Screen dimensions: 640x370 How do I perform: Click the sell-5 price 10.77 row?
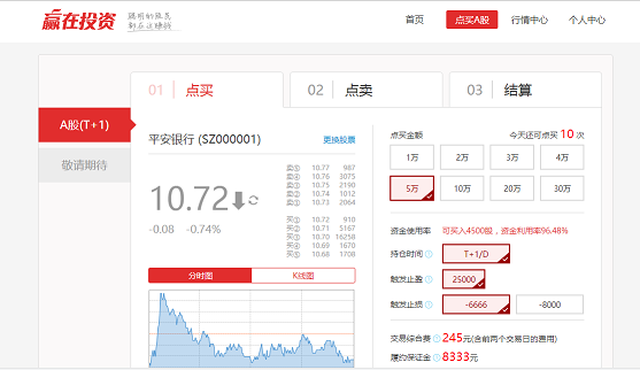pos(321,168)
